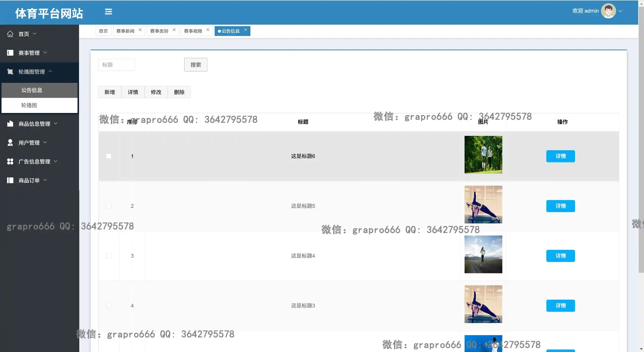The height and width of the screenshot is (352, 644).
Task: Expand the admin user dropdown menu
Action: [x=621, y=11]
